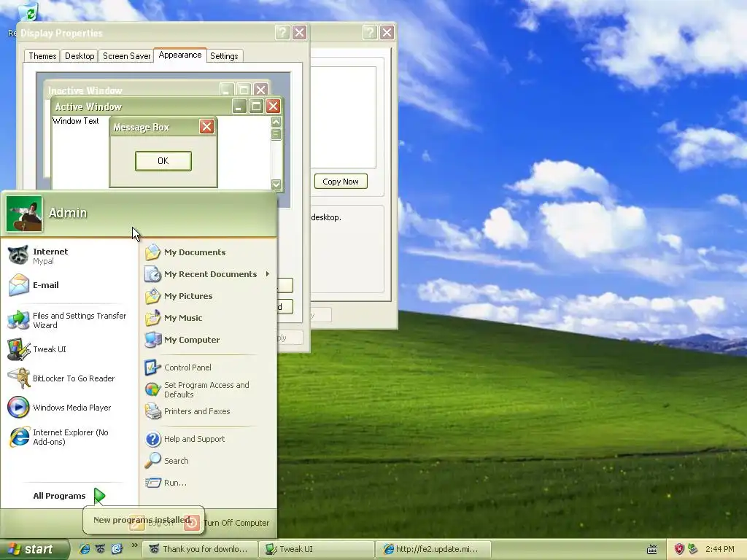
Task: Open Help and Support
Action: click(208, 439)
